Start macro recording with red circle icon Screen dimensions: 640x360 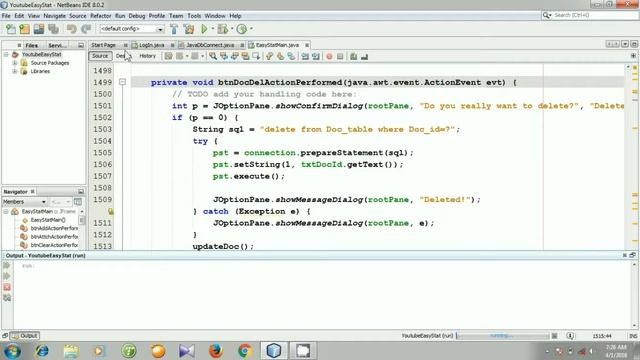pyautogui.click(x=329, y=56)
